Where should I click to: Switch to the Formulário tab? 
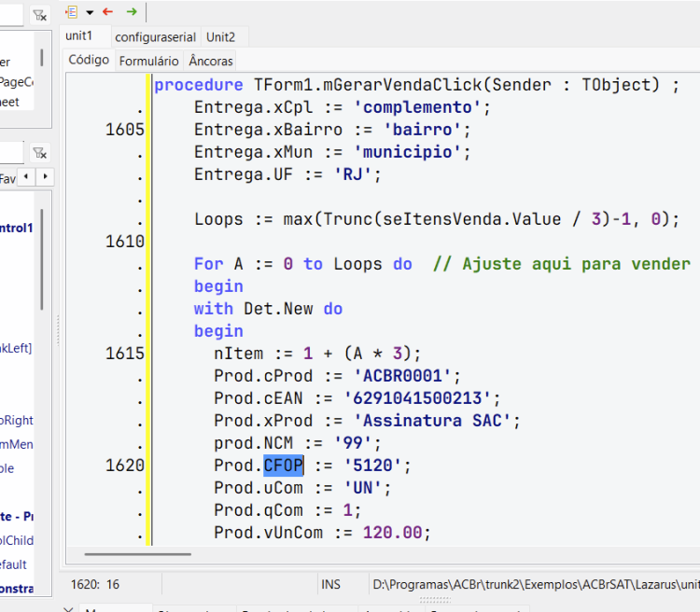[x=148, y=61]
